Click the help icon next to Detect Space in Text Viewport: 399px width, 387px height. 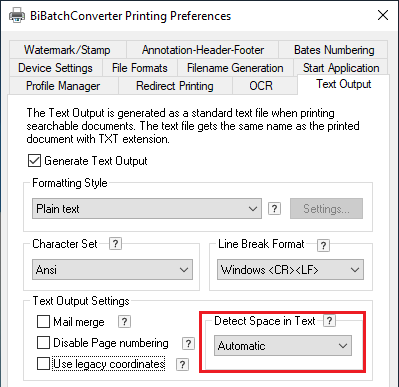[x=329, y=321]
